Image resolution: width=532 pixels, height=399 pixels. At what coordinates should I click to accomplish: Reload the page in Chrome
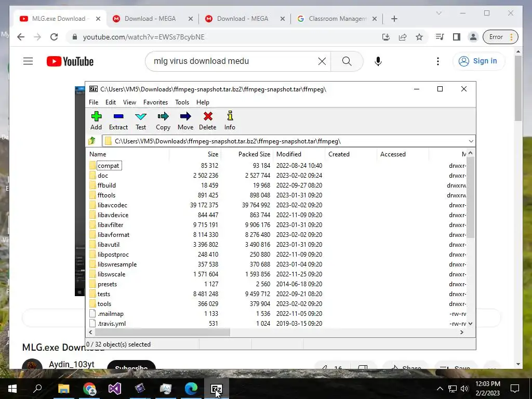[x=54, y=37]
